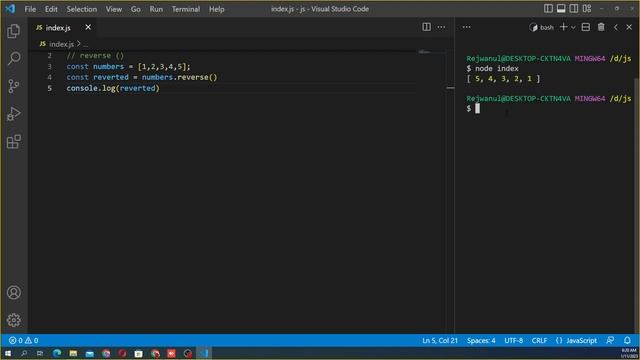
Task: Open terminal panel views ellipsis menu
Action: click(467, 27)
